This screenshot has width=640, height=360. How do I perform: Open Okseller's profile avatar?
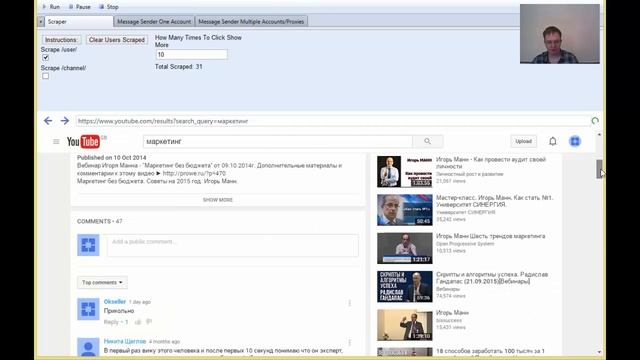click(x=88, y=309)
